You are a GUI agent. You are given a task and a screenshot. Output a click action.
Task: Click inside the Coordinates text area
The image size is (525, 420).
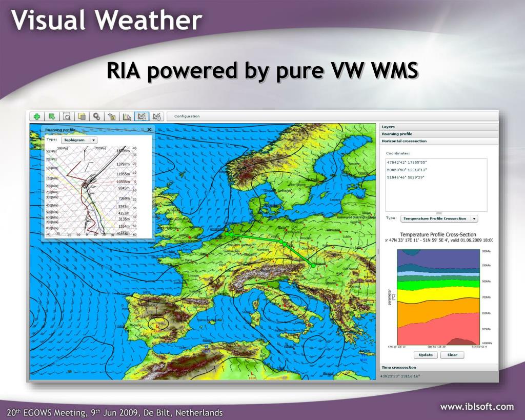[436, 185]
